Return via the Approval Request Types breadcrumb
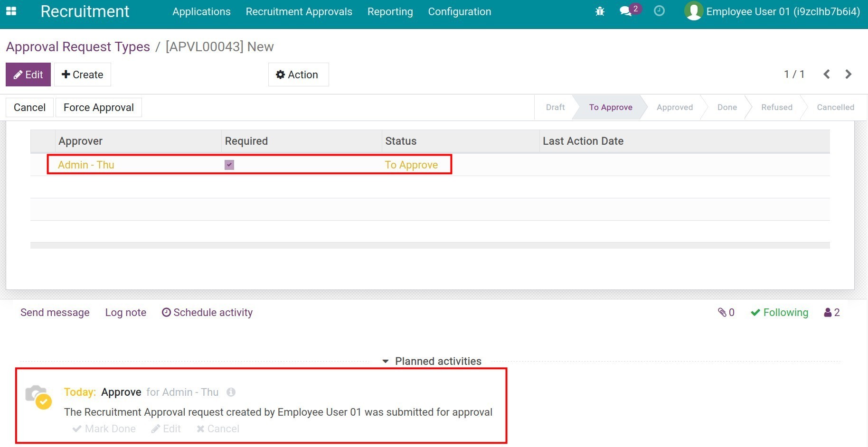Image resolution: width=868 pixels, height=447 pixels. 77,47
